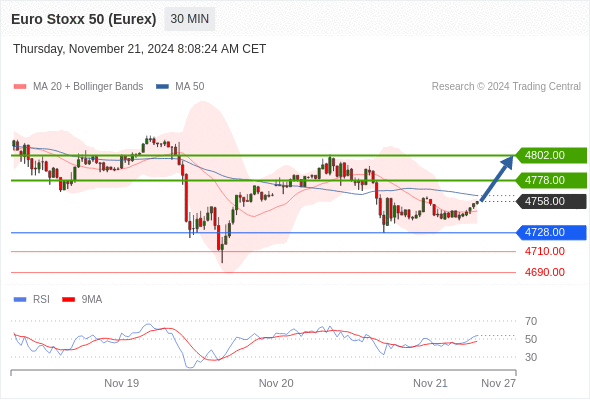Select the Euro Stoxx 50 (Eurex) title
This screenshot has height=400, width=590.
point(84,19)
